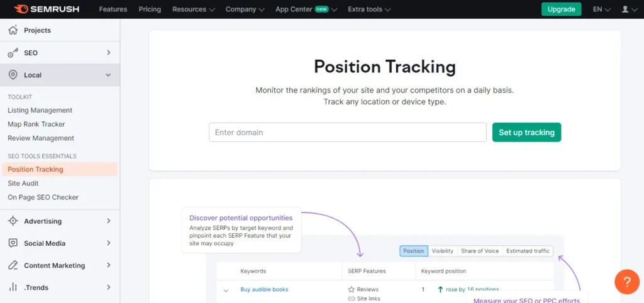Select Position Tracking in sidebar
The width and height of the screenshot is (644, 303).
pyautogui.click(x=60, y=169)
